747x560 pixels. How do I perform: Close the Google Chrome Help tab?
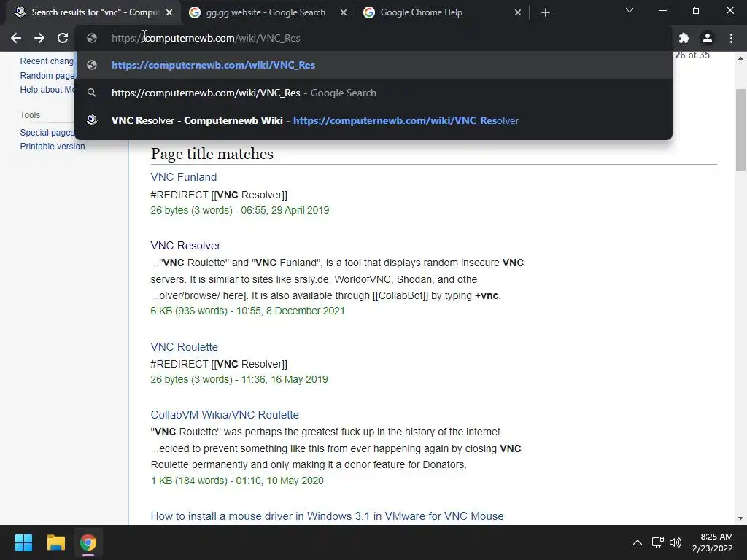(x=518, y=12)
